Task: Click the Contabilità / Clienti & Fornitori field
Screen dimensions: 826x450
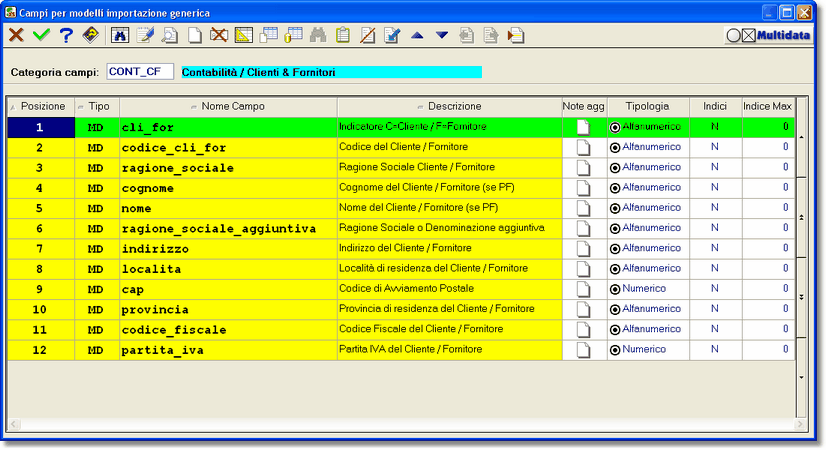Action: click(332, 72)
